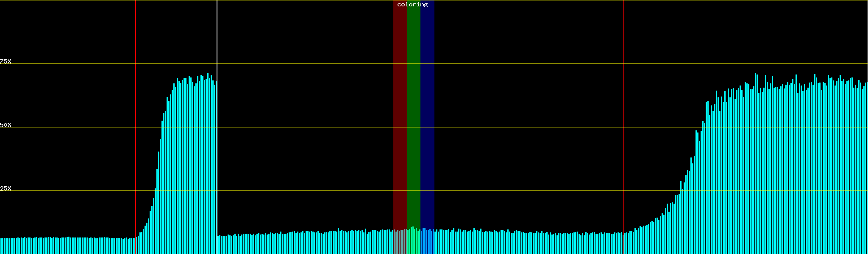Click the yellow 25% gridline

pos(509,191)
